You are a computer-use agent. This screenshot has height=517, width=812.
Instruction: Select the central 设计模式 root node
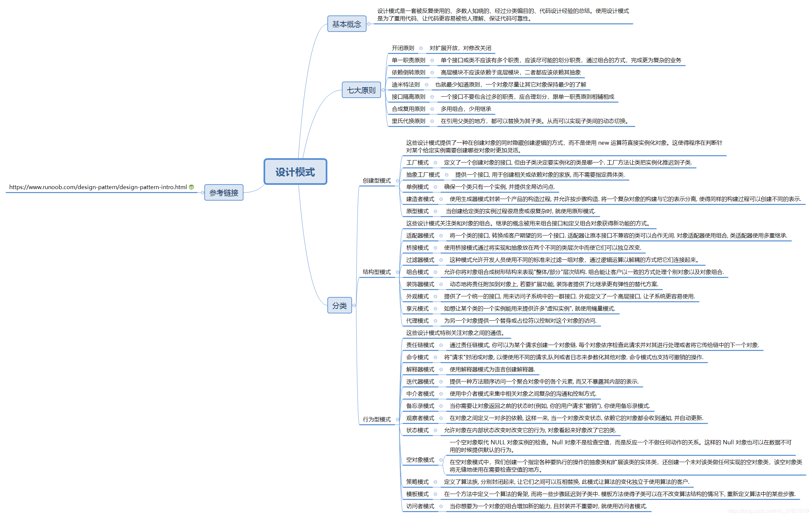click(295, 172)
